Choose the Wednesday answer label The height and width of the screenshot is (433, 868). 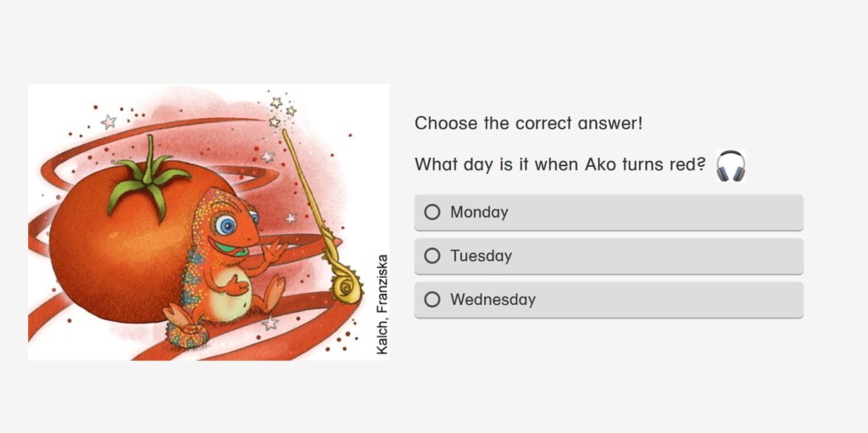pos(492,300)
